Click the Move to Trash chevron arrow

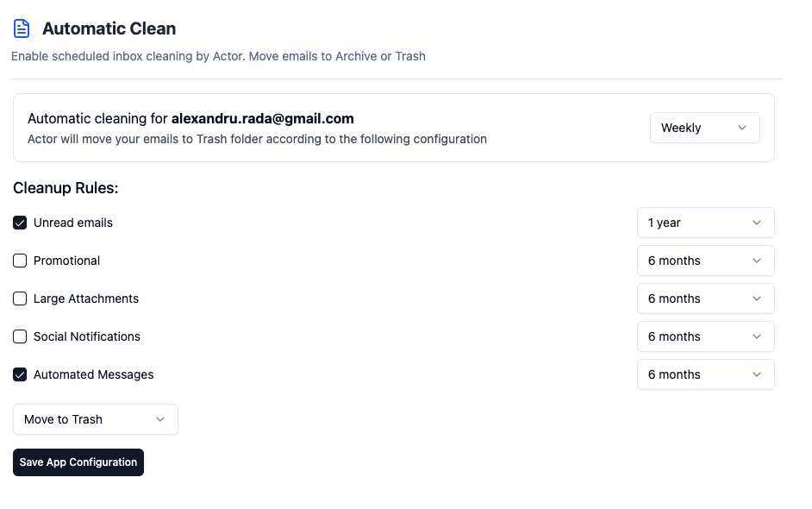[x=160, y=419]
